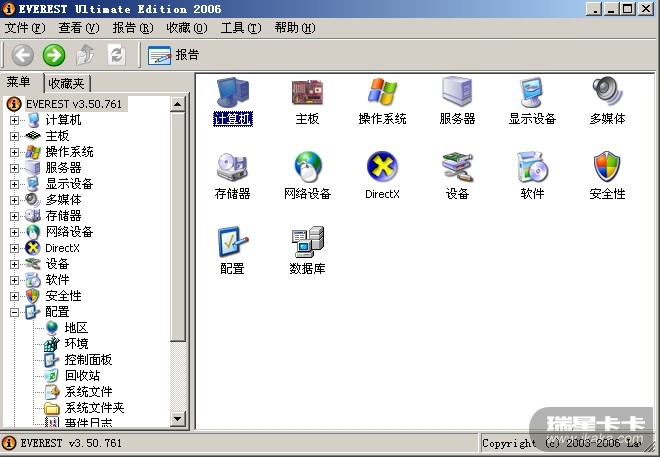Screen dimensions: 660x457
Task: Click the tree scrollbar down arrow
Action: (x=178, y=419)
